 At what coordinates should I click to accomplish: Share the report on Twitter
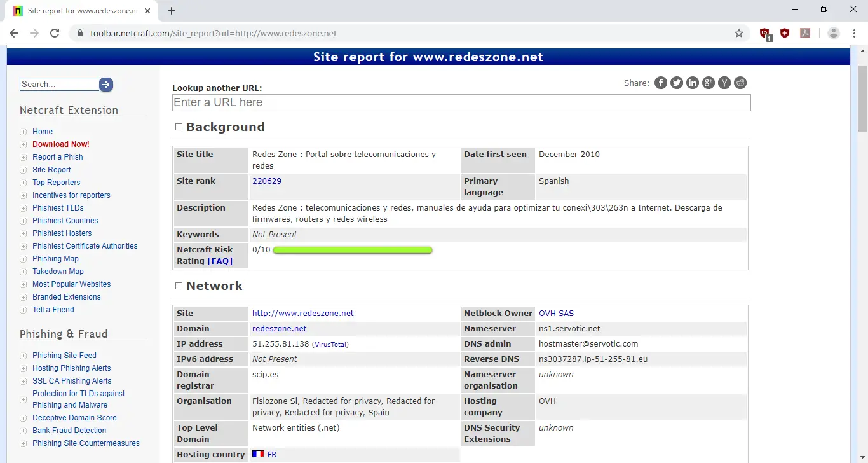pyautogui.click(x=677, y=83)
